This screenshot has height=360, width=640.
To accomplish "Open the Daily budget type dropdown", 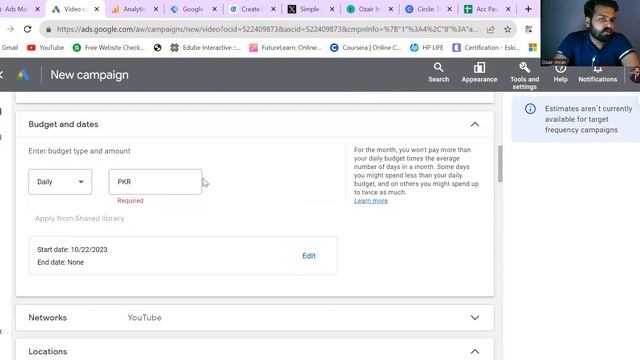I will tap(60, 182).
